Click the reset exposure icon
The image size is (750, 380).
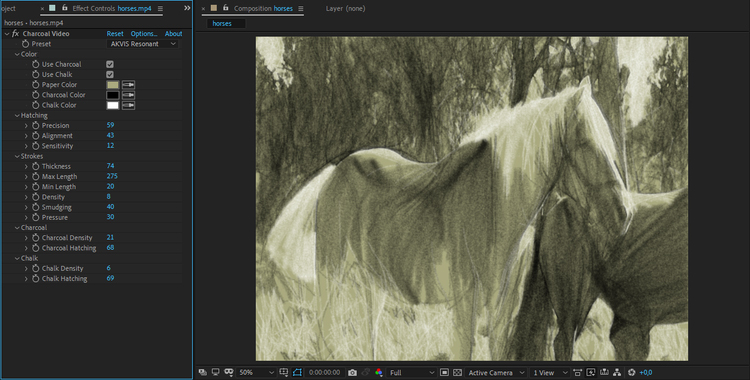pos(631,372)
